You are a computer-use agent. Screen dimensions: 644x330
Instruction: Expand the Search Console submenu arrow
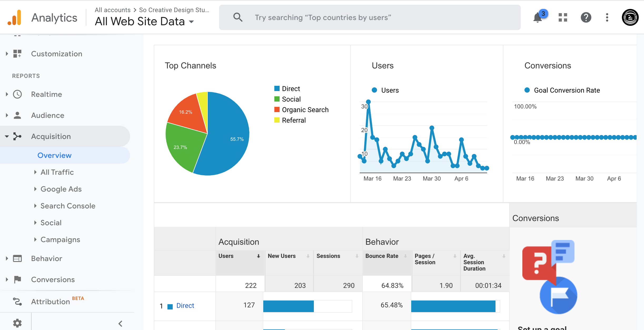(x=35, y=206)
